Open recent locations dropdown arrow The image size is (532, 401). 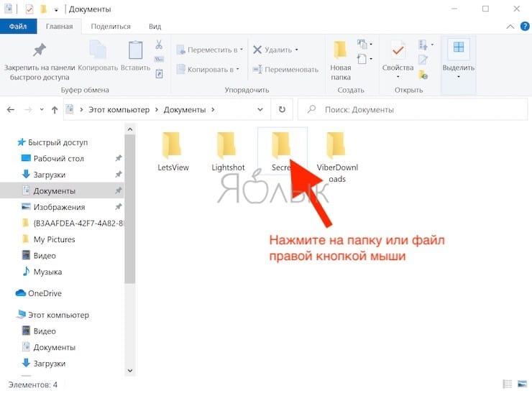[x=42, y=109]
